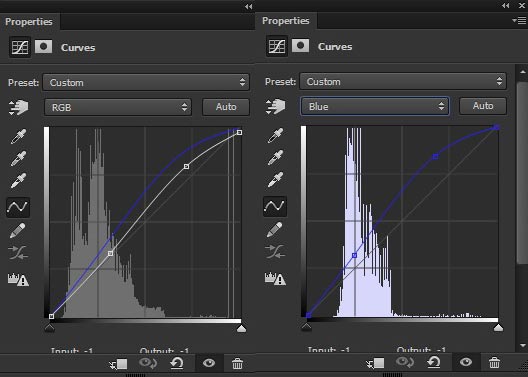Click white point slider in right panel
This screenshot has height=377, width=528.
pos(498,327)
